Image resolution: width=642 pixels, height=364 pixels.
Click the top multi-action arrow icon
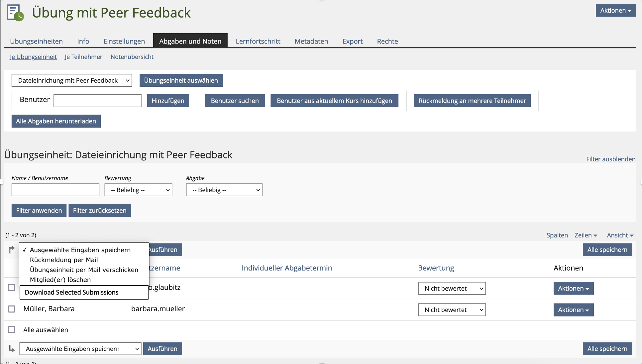12,249
